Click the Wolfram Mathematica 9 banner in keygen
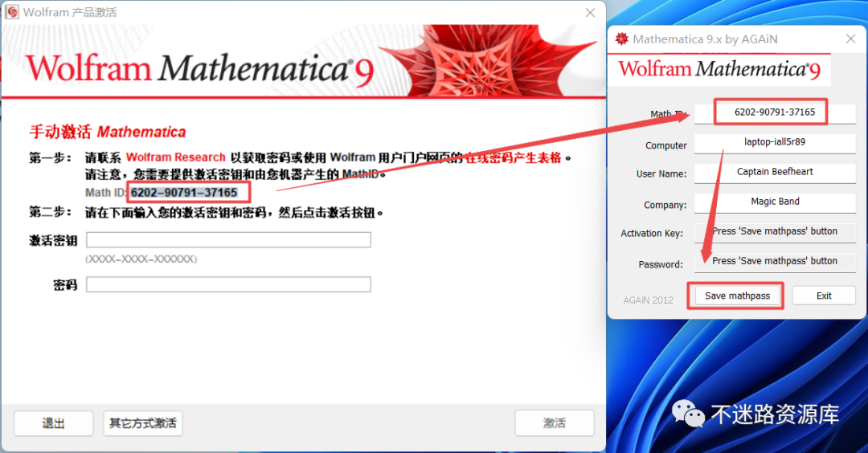The image size is (868, 453). 719,70
